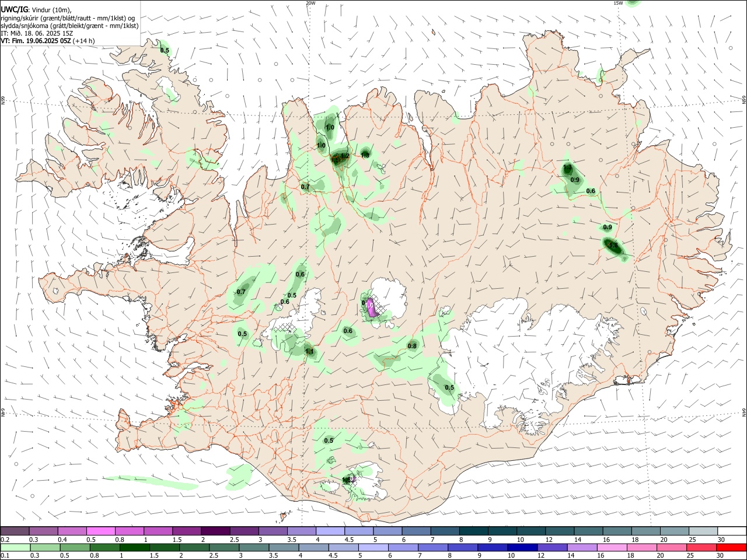Select the 1.1 precipitation value on the map
This screenshot has width=747, height=560.
(309, 351)
